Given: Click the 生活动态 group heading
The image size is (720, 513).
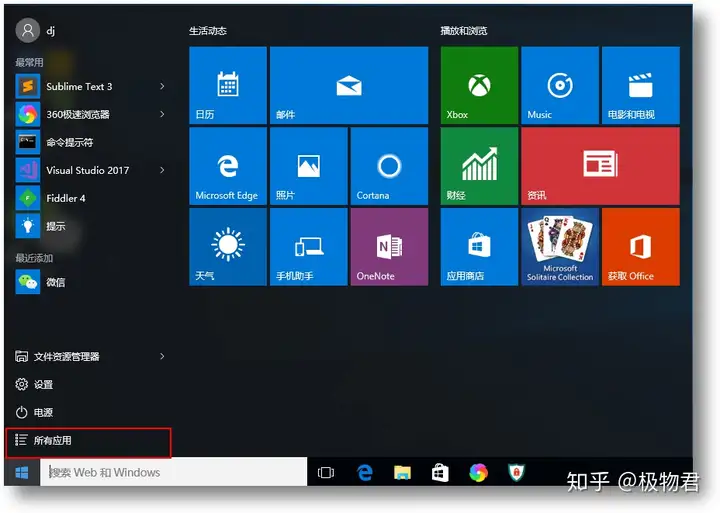Looking at the screenshot, I should click(x=208, y=31).
